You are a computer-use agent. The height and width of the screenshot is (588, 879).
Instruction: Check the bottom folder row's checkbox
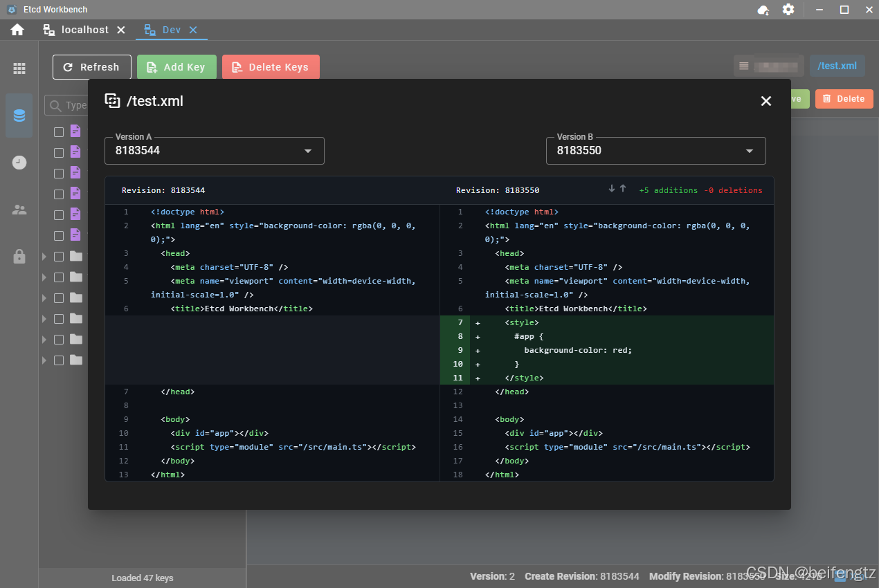59,360
